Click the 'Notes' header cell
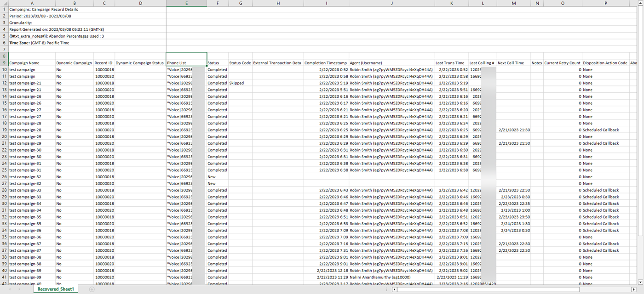This screenshot has height=294, width=644. coord(536,63)
